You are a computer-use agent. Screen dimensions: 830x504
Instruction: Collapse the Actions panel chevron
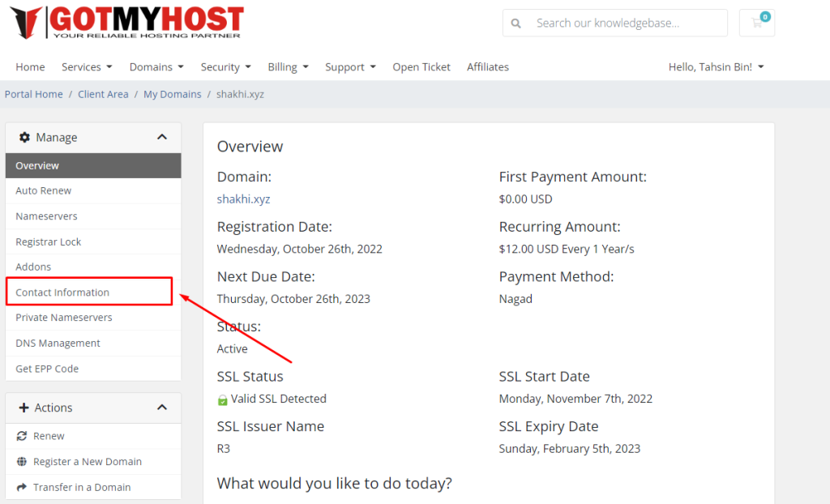coord(162,408)
